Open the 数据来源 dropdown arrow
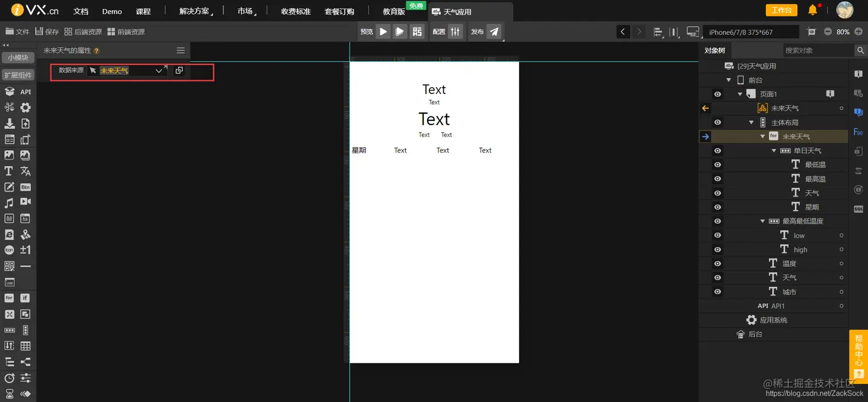This screenshot has height=402, width=868. [x=159, y=71]
